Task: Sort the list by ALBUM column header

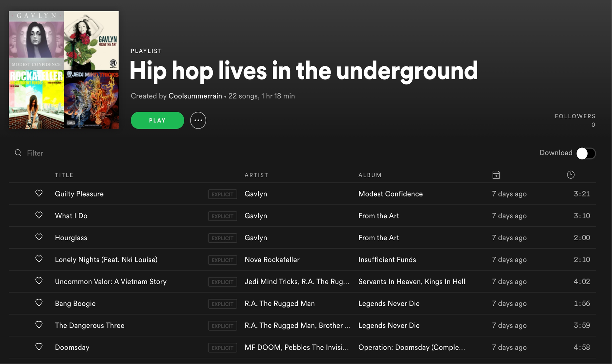Action: (x=370, y=175)
